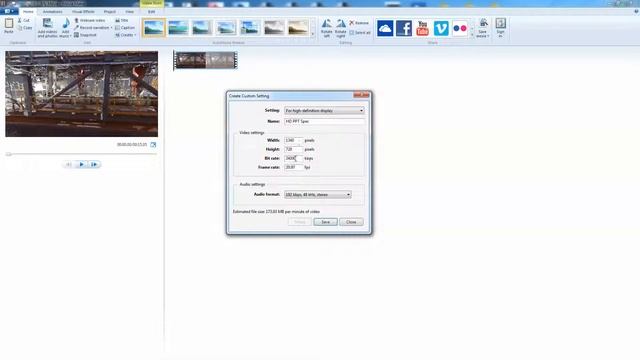Viewport: 640px width, 360px height.
Task: Select the video clip on storyboard
Action: (x=205, y=60)
